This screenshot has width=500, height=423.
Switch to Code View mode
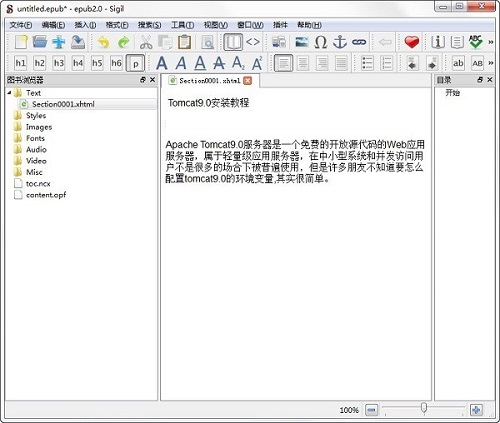coord(253,42)
